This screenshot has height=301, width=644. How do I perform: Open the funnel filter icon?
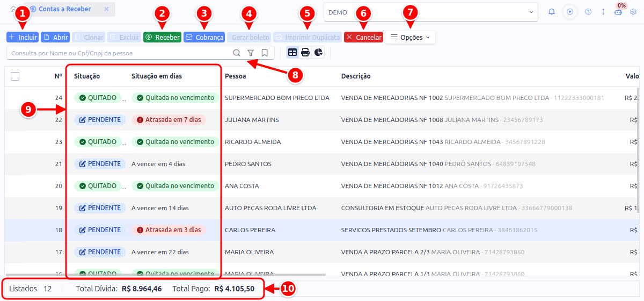click(x=251, y=53)
